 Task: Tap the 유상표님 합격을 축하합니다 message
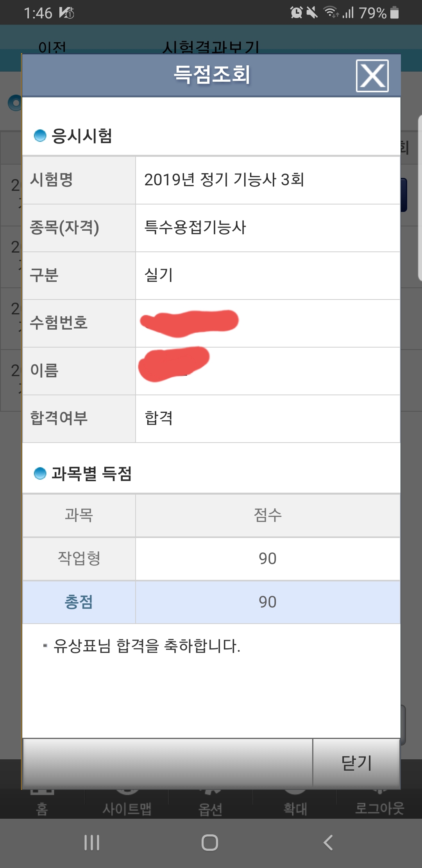147,646
